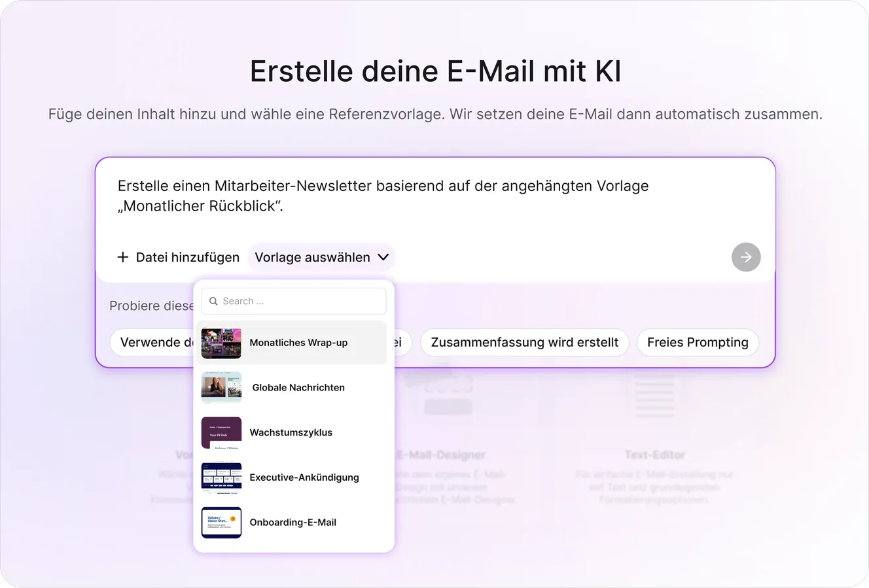Select the Freies Prompting suggestion chip
Image resolution: width=869 pixels, height=588 pixels.
point(698,342)
